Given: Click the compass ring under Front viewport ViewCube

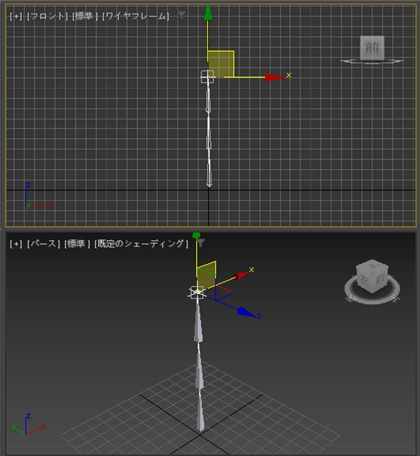Looking at the screenshot, I should point(372,61).
